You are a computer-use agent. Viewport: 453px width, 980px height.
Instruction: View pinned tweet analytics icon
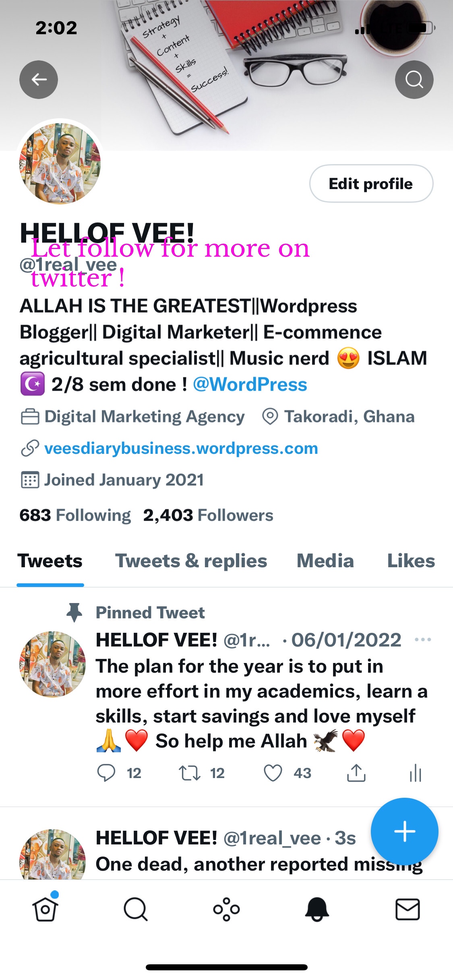415,773
